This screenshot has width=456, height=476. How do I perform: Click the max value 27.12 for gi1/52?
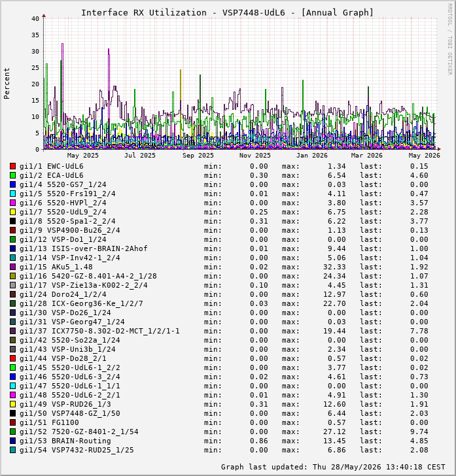pos(334,432)
